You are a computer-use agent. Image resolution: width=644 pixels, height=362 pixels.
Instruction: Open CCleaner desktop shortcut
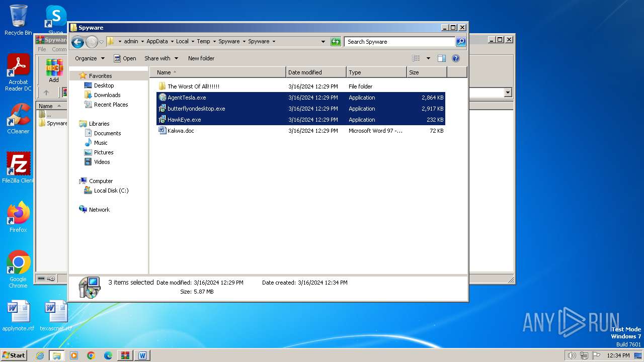click(x=18, y=119)
